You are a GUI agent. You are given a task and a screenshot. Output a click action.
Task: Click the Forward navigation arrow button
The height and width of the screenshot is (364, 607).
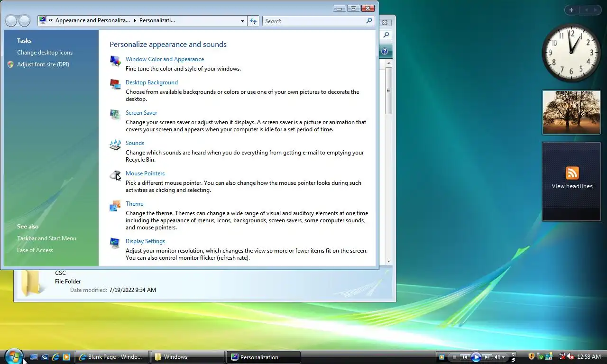click(24, 21)
